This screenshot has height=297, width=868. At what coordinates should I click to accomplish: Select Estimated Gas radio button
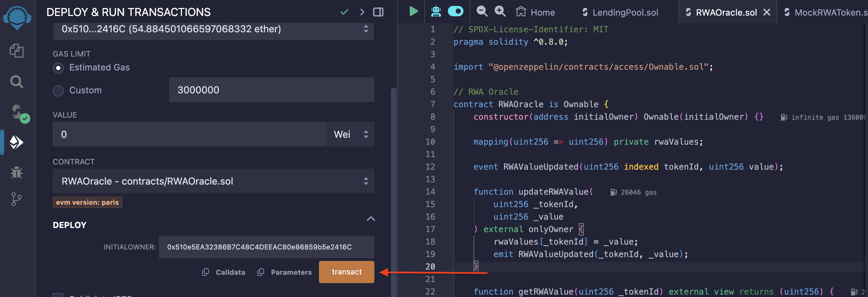tap(58, 68)
